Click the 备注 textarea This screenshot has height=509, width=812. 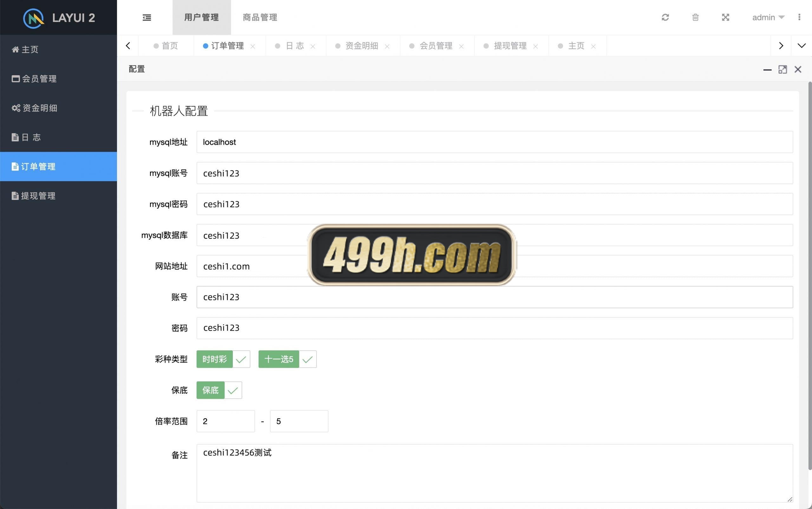tap(495, 473)
